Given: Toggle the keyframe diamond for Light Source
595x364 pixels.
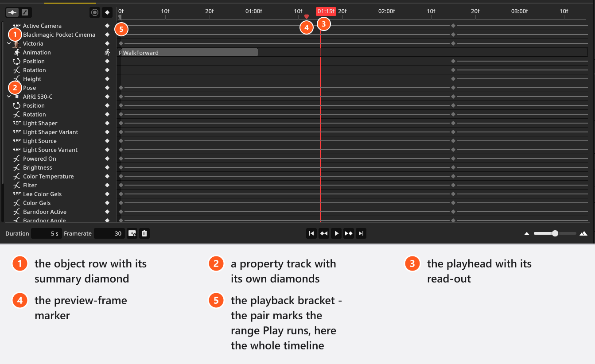Looking at the screenshot, I should (x=107, y=141).
